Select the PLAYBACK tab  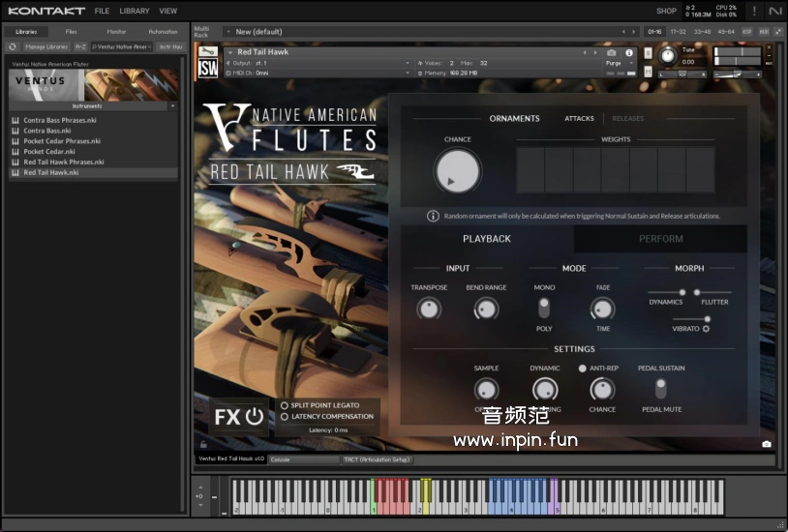[487, 239]
